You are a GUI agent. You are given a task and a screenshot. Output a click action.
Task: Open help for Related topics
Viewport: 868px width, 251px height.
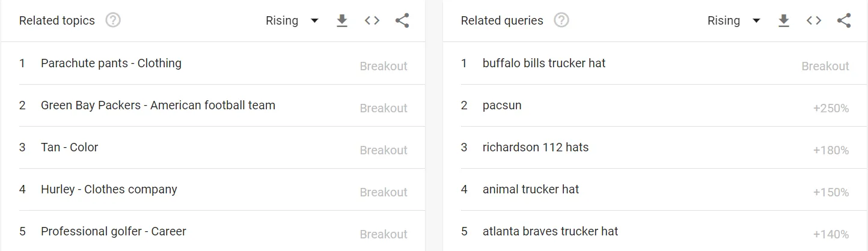[113, 20]
